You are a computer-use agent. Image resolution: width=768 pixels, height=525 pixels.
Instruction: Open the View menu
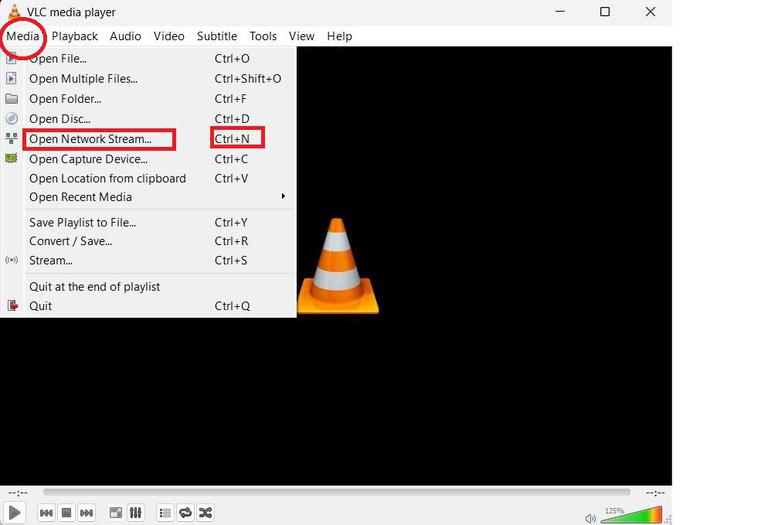[x=301, y=36]
